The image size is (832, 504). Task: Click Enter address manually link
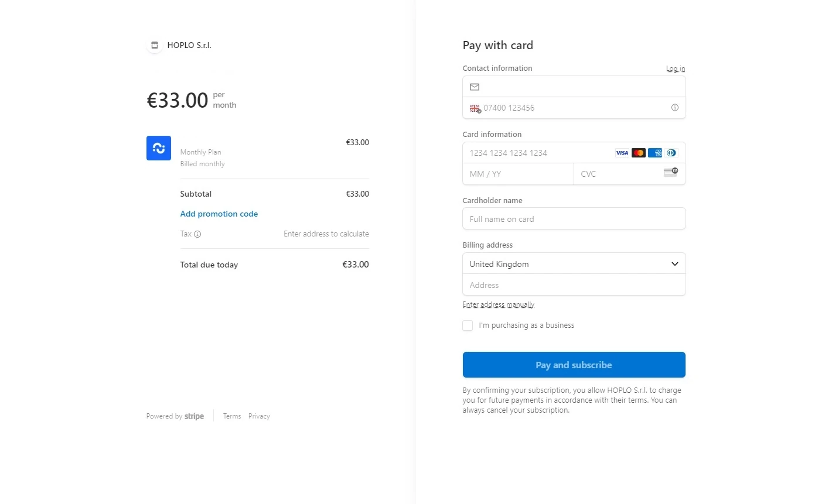[498, 304]
